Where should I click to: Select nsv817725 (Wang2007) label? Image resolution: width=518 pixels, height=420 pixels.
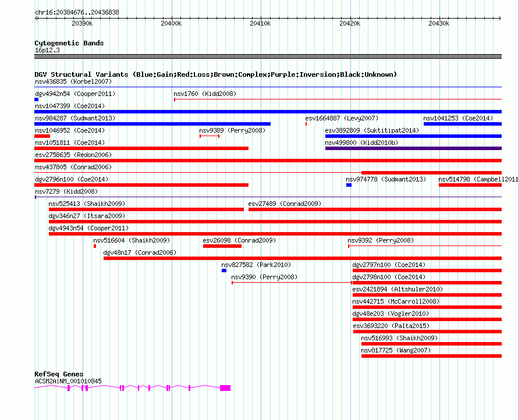[x=396, y=350]
